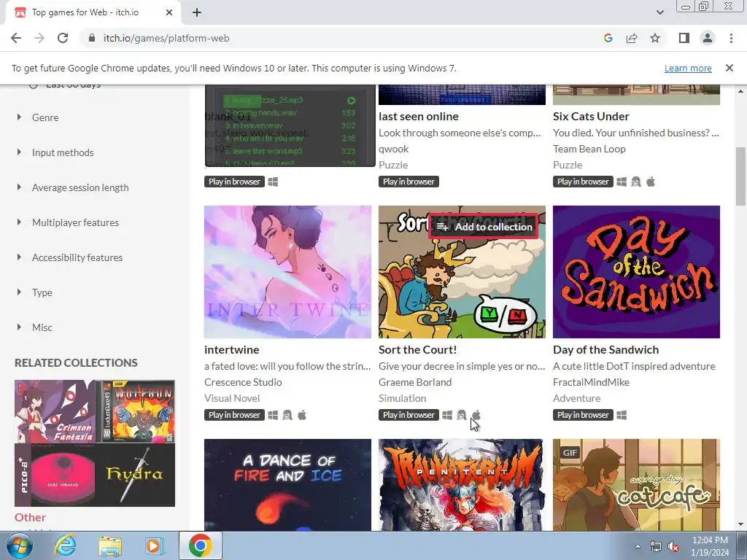Open the Six Cats Under title link

591,116
